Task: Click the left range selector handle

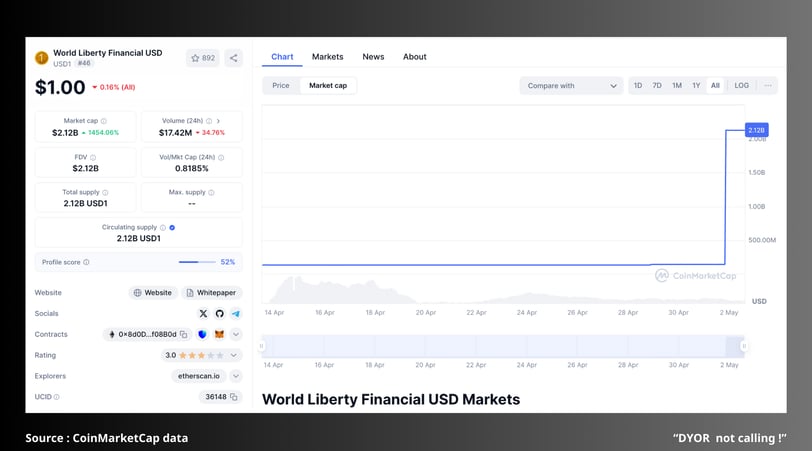Action: point(262,346)
